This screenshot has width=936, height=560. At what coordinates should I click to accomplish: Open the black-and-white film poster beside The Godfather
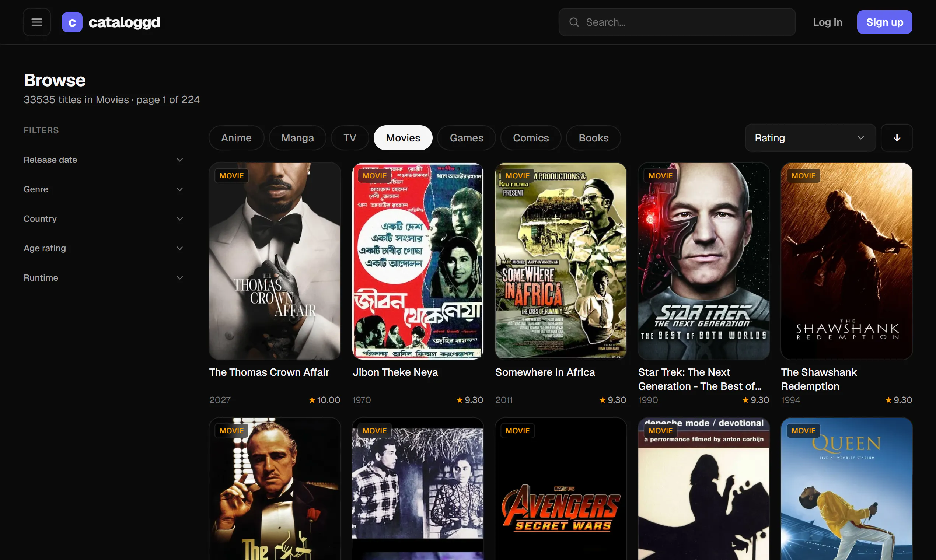(x=418, y=489)
